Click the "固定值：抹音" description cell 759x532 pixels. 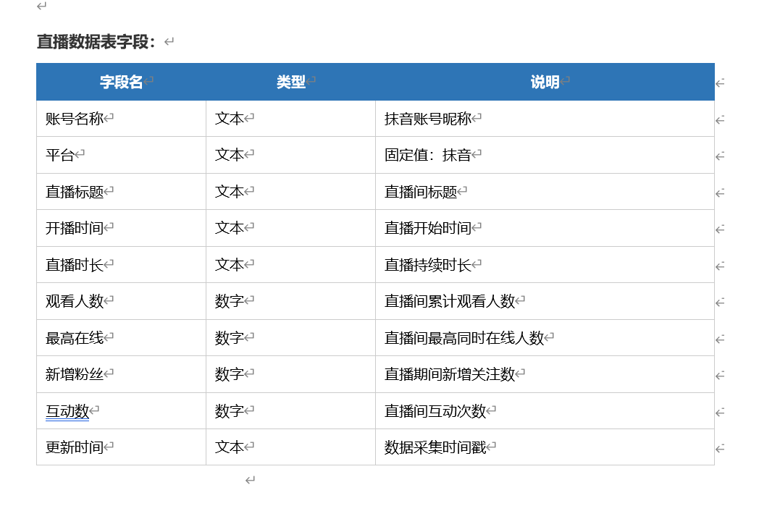[x=427, y=154]
